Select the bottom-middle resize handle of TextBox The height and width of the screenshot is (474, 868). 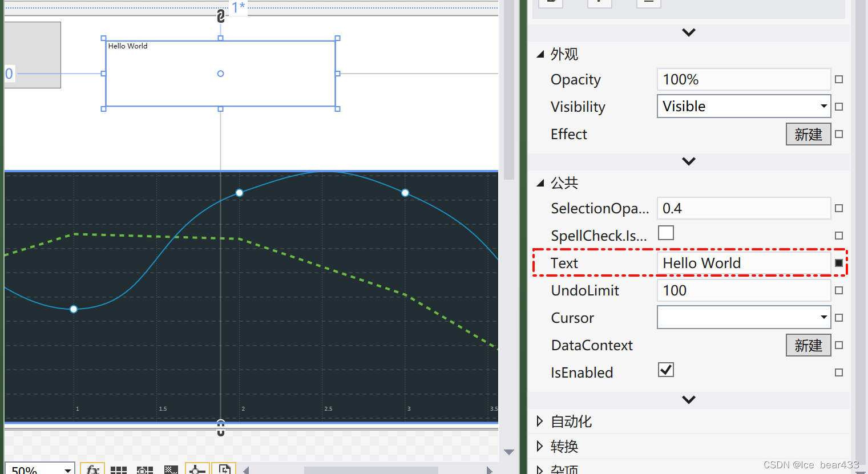point(220,109)
